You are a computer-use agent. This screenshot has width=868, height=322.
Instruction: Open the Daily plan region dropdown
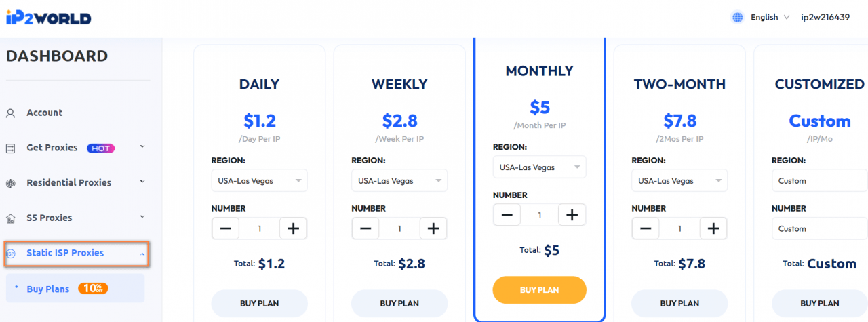259,181
